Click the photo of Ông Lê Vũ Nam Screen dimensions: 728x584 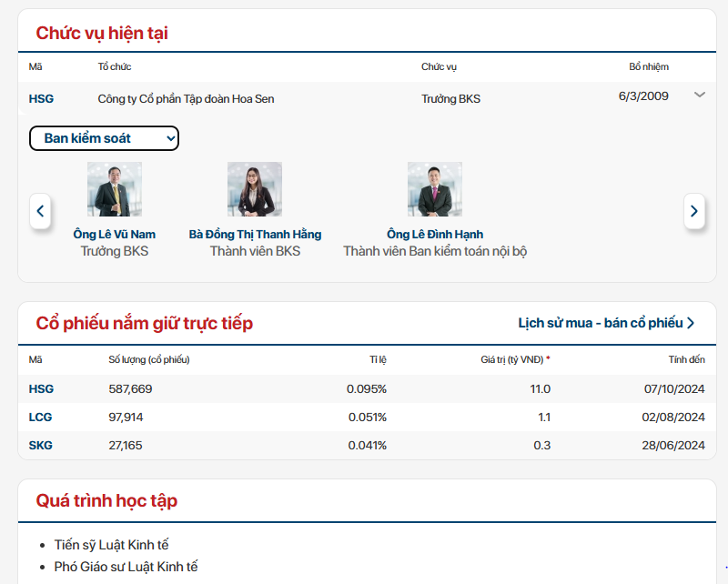tap(115, 189)
